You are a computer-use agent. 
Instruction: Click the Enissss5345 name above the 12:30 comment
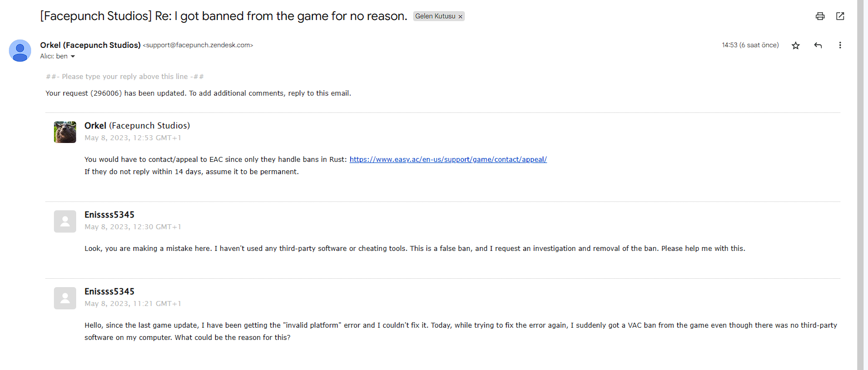(109, 215)
